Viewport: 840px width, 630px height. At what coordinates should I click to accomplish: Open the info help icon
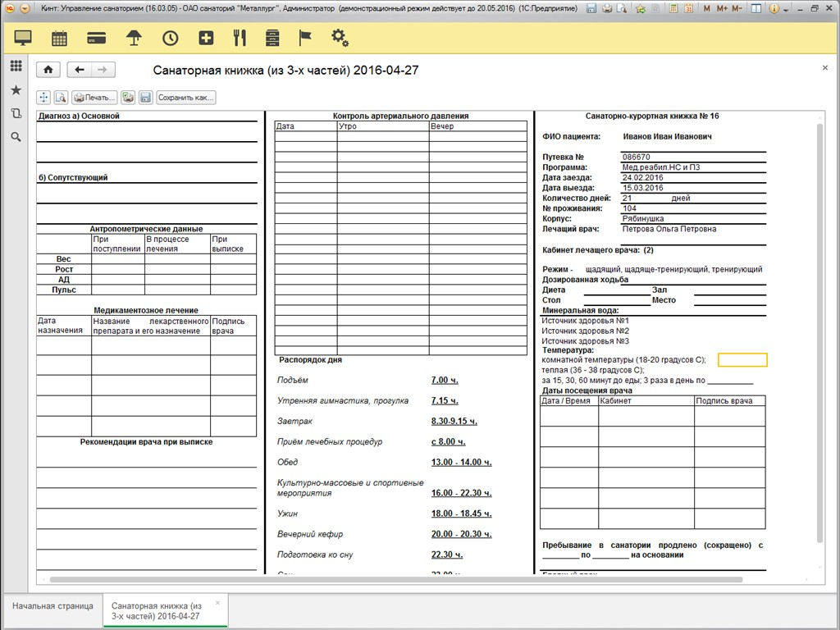(x=774, y=8)
